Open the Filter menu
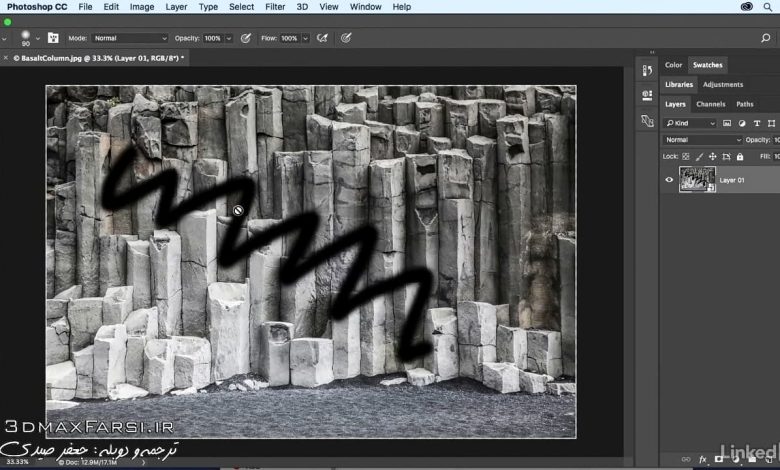This screenshot has height=470, width=780. [x=275, y=7]
